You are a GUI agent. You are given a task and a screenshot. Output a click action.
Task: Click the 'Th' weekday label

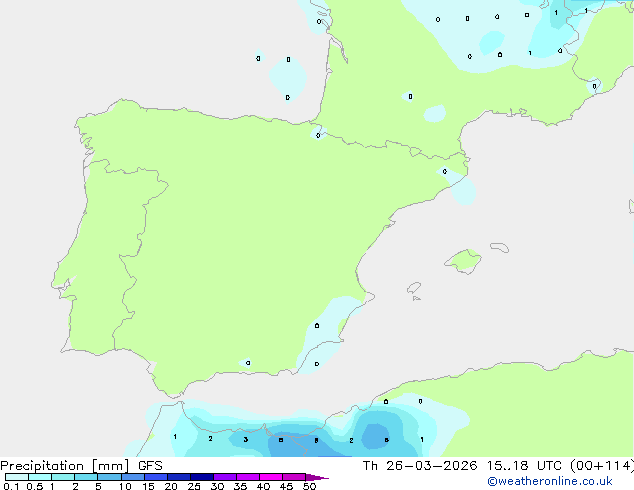coord(370,466)
